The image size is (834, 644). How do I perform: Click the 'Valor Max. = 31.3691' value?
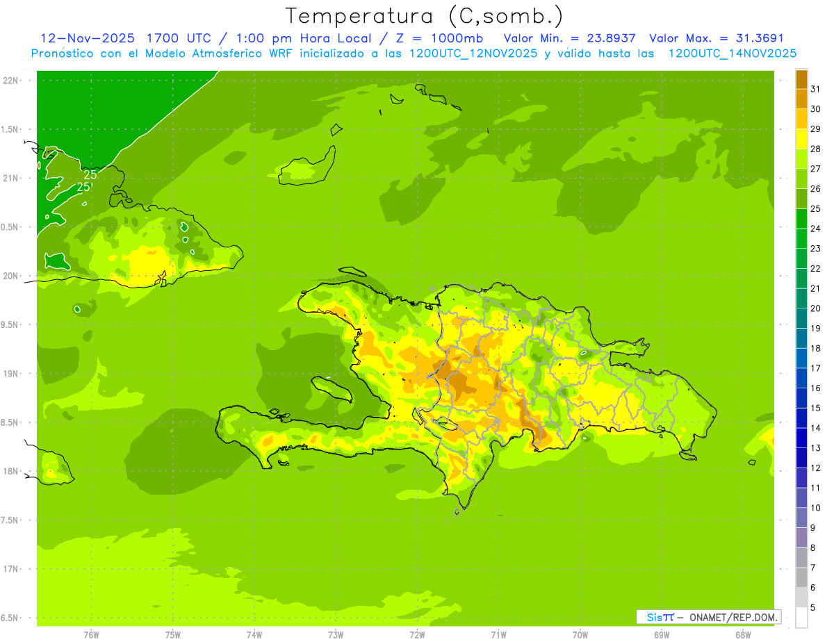717,38
